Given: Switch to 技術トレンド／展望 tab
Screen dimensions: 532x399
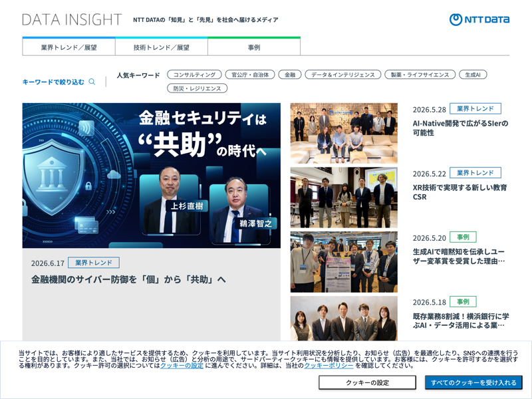Looking at the screenshot, I should (162, 47).
